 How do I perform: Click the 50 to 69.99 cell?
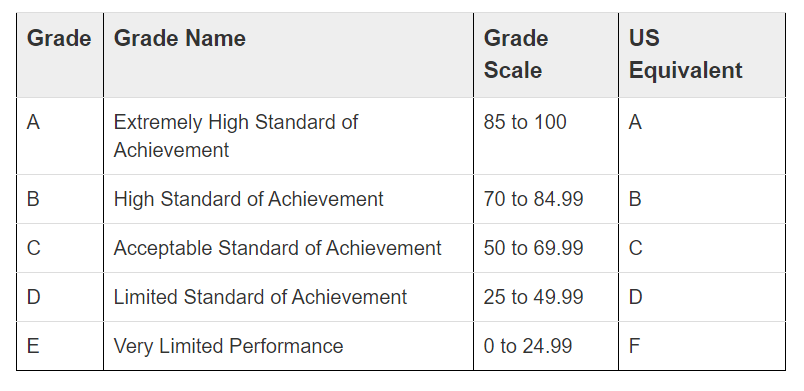tap(546, 248)
